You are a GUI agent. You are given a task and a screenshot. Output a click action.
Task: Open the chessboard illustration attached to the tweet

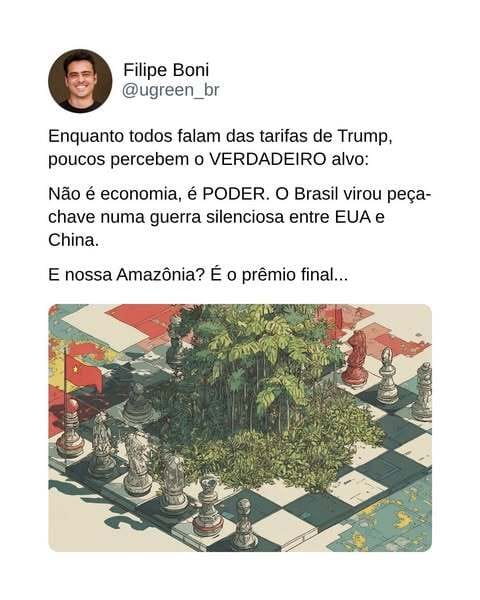pyautogui.click(x=240, y=427)
